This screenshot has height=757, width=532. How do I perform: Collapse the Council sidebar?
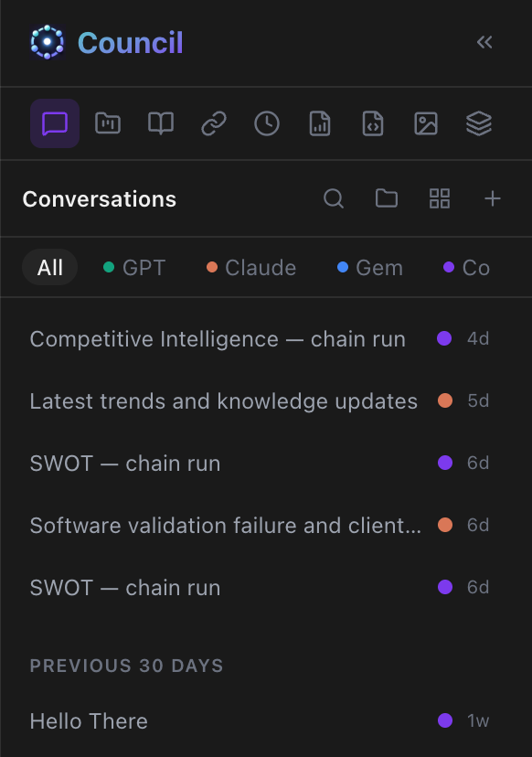click(x=484, y=41)
